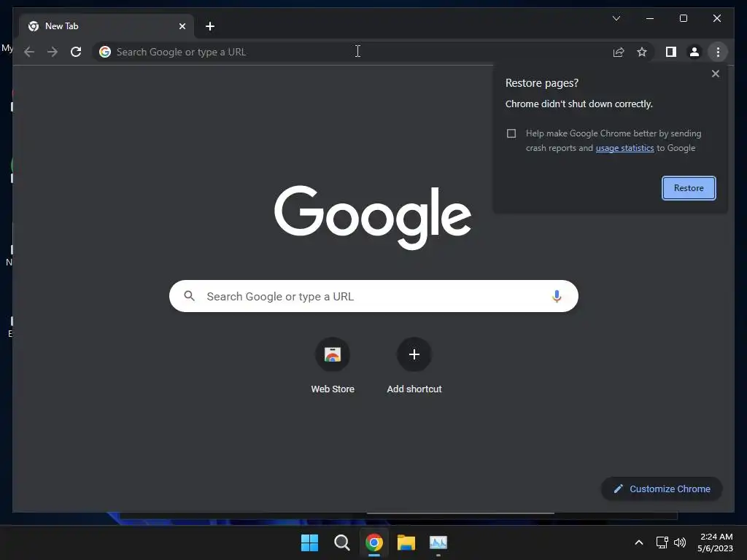Click the Chrome taskbar icon
The width and height of the screenshot is (747, 560).
coord(374,542)
